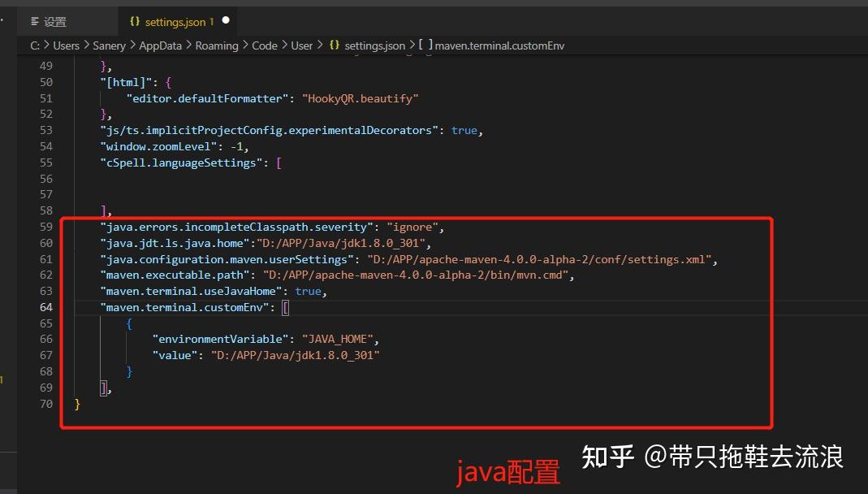
Task: Click "value" key on line 67
Action: coord(175,356)
